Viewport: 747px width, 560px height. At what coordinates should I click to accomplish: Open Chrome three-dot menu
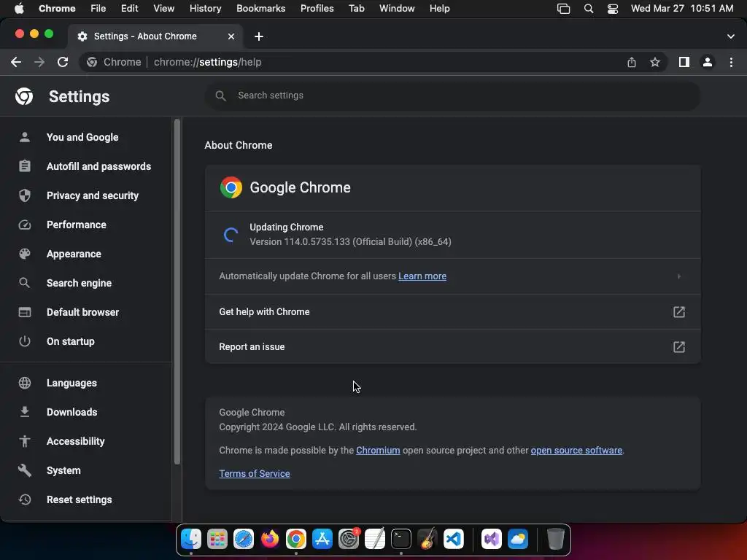(731, 62)
